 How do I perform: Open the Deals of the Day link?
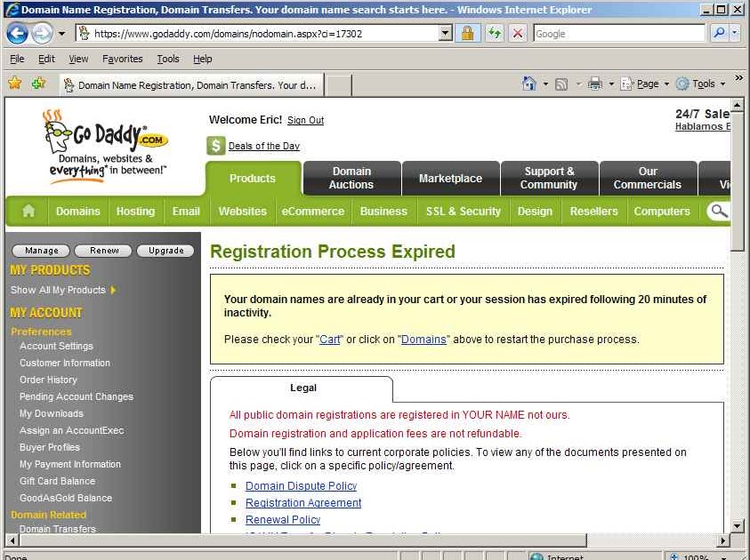pos(264,146)
